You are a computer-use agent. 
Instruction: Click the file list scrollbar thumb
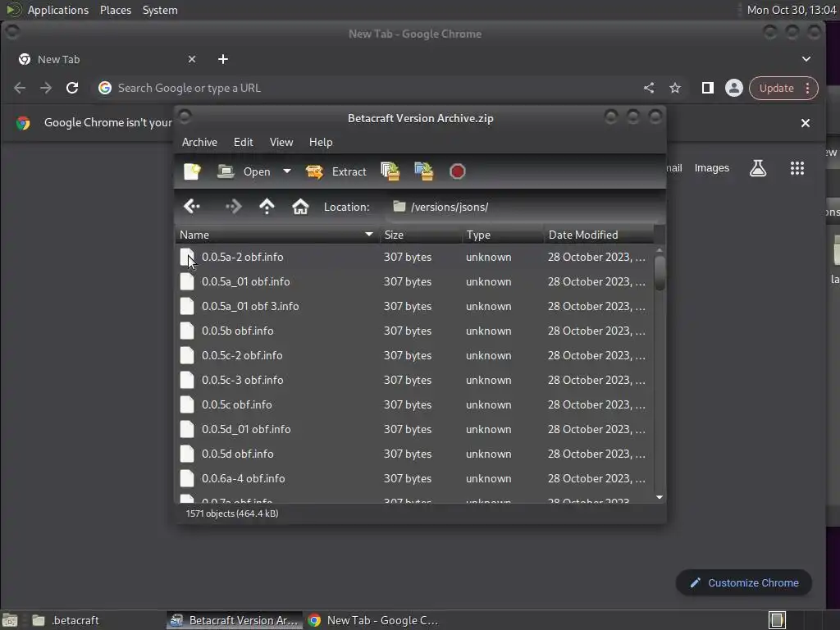click(x=660, y=273)
